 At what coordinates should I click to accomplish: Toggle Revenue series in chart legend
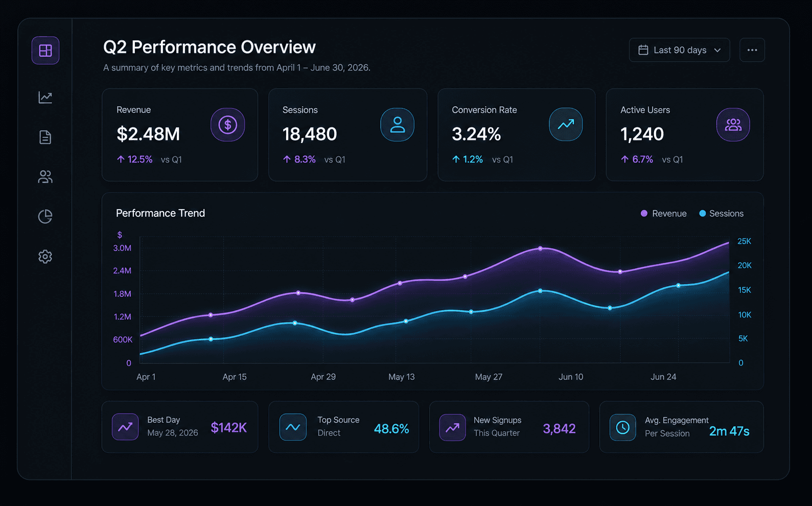tap(664, 214)
